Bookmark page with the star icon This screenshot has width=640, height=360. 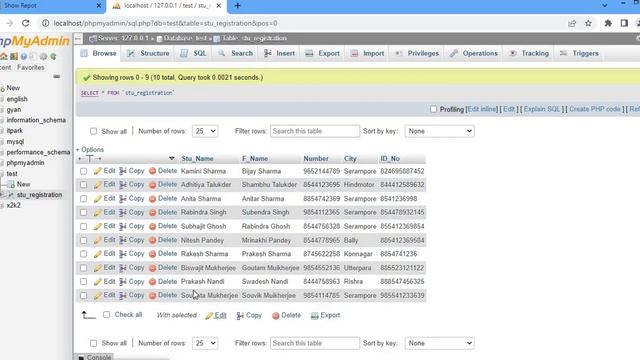tap(588, 23)
